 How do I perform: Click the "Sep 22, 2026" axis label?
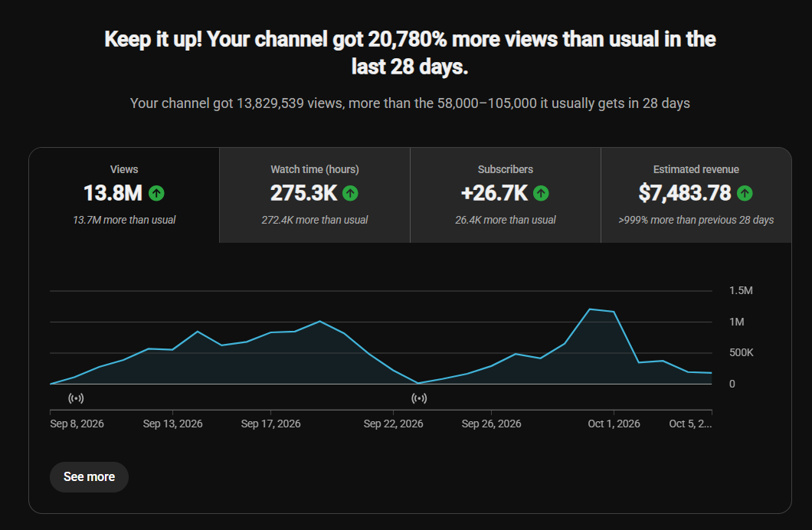tap(394, 424)
